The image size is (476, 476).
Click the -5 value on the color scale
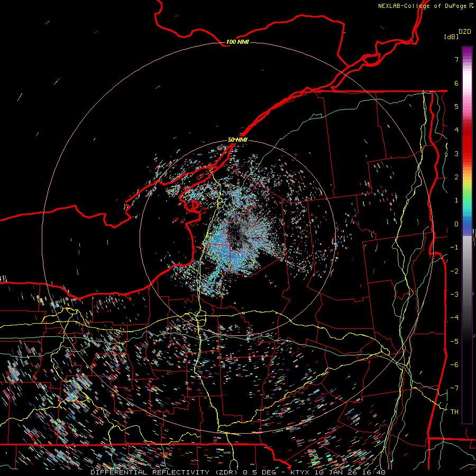coord(454,341)
